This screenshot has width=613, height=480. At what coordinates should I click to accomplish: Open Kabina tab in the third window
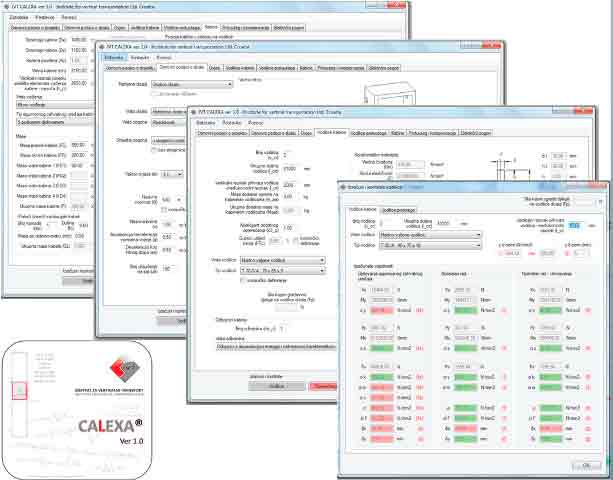point(398,133)
